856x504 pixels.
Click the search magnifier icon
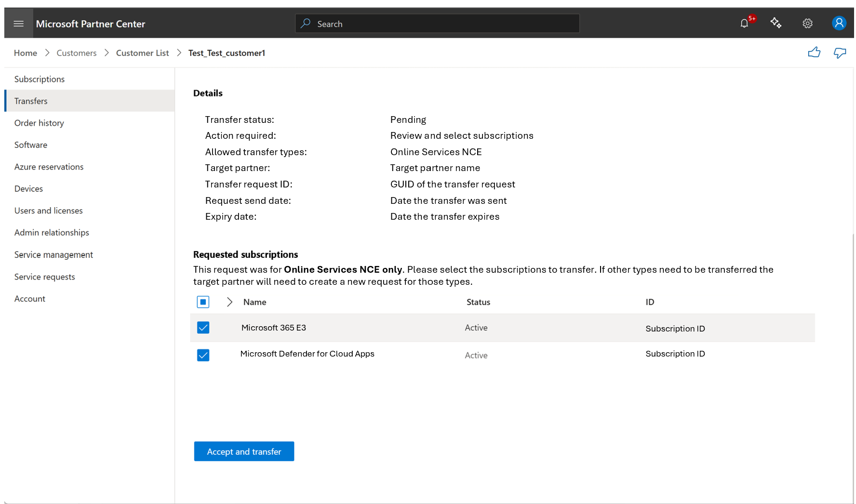[306, 24]
